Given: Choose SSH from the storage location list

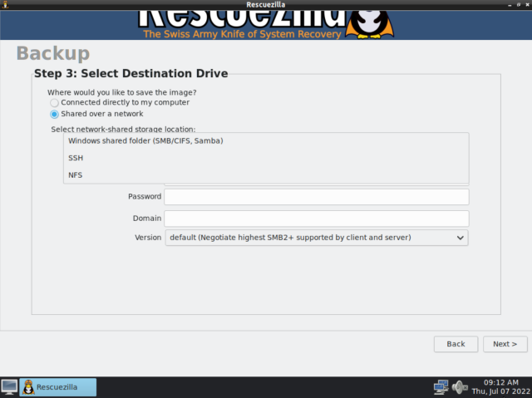Looking at the screenshot, I should coord(266,158).
